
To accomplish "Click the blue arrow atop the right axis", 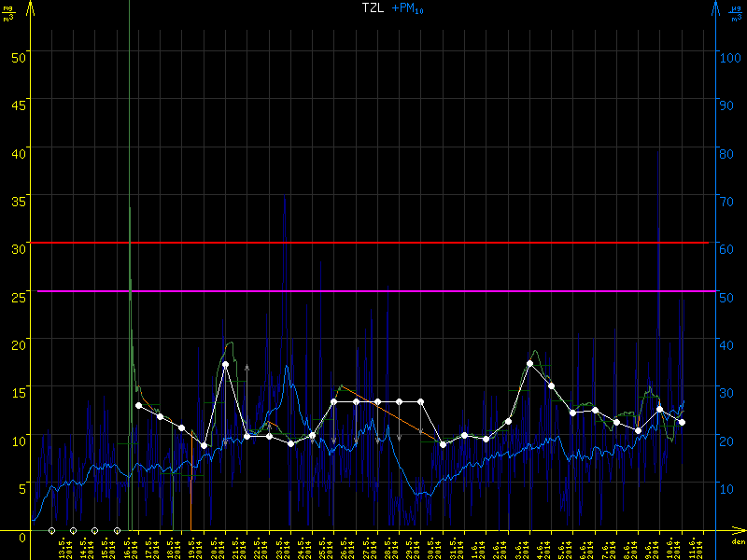I will [x=716, y=9].
